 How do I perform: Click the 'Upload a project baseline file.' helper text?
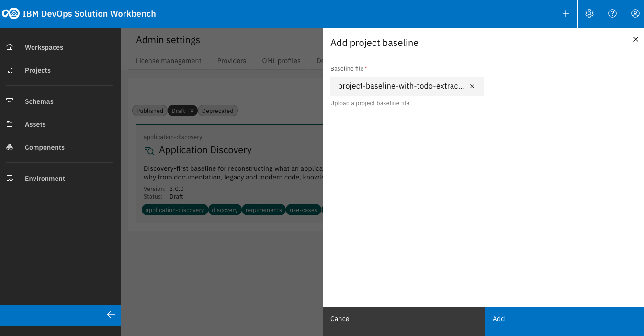point(371,103)
